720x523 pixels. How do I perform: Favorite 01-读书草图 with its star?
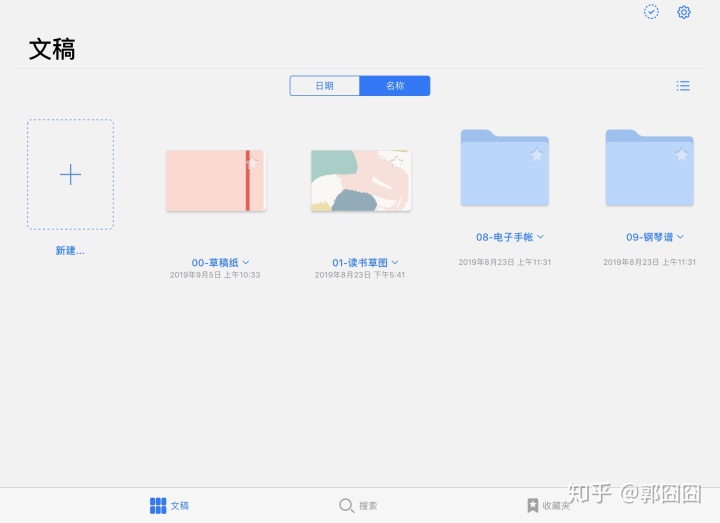[396, 162]
